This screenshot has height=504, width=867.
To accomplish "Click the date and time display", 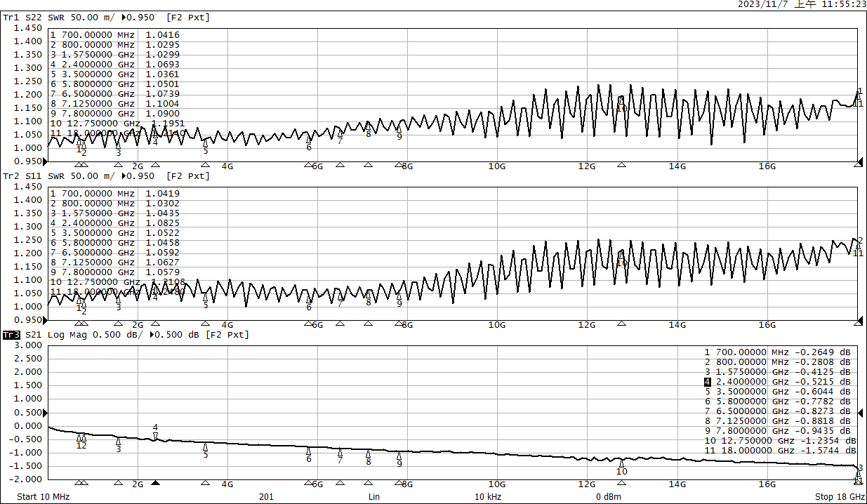I will tap(800, 4).
